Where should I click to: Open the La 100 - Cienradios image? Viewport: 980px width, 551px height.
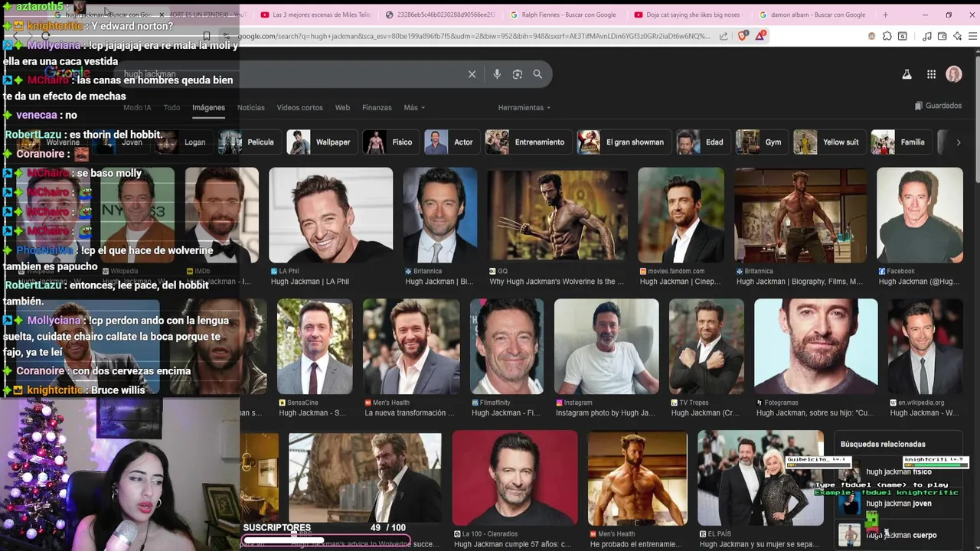(515, 478)
